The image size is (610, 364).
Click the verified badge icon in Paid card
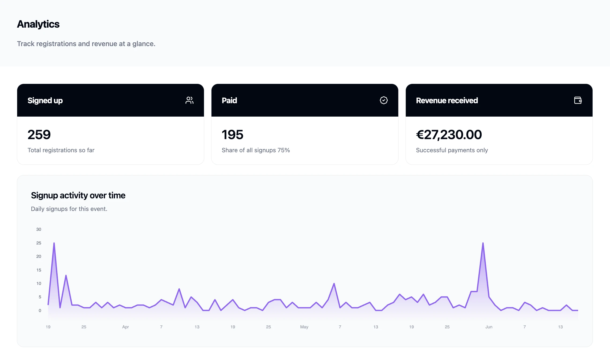(x=384, y=100)
